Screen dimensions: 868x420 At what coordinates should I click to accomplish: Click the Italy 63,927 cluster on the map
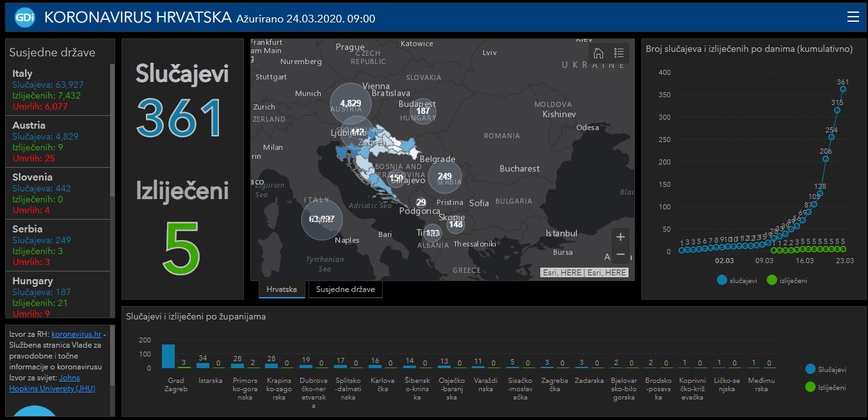322,219
